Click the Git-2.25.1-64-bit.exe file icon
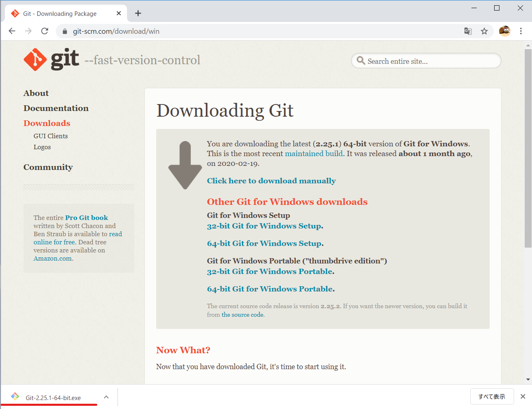The width and height of the screenshot is (532, 409). [x=15, y=396]
